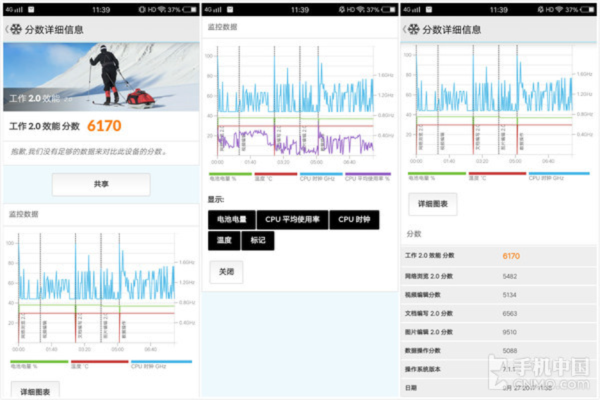Tap 分数 section heading in right screenshot
The width and height of the screenshot is (600, 400).
pyautogui.click(x=414, y=234)
